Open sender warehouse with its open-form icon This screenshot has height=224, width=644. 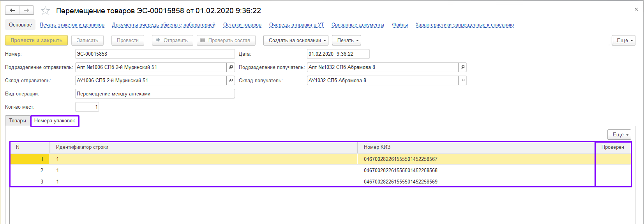point(231,81)
